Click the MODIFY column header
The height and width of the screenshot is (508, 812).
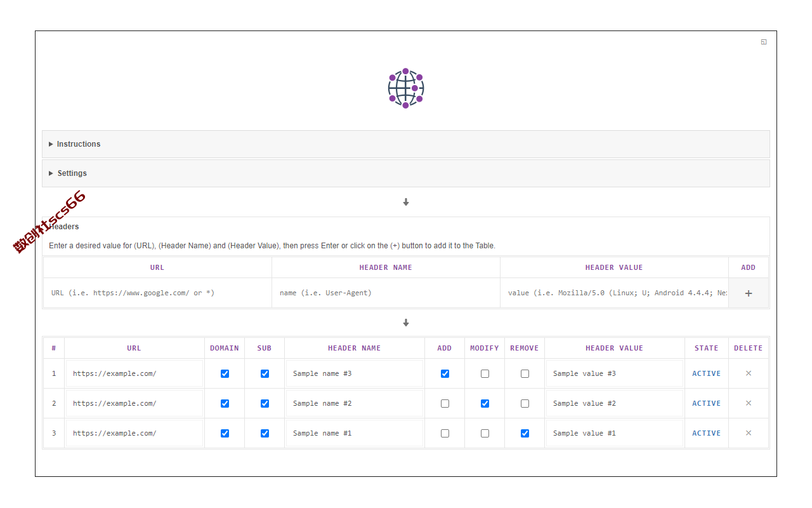pyautogui.click(x=485, y=348)
